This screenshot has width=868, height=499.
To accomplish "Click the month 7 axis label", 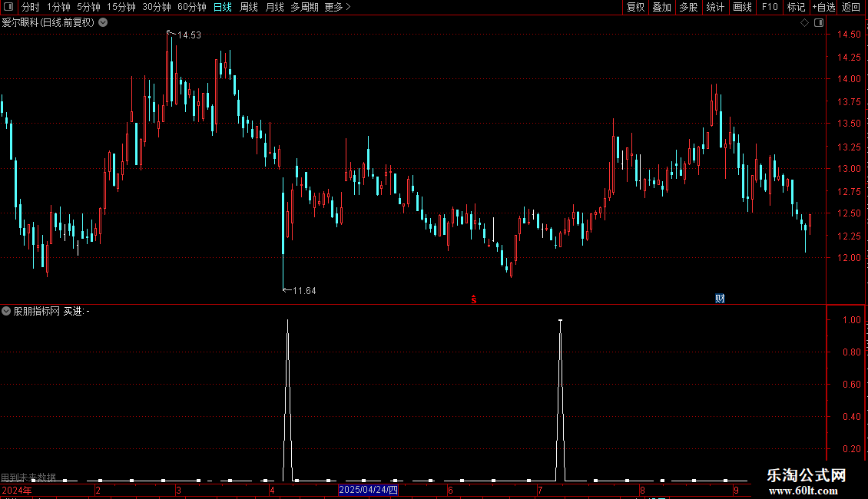I will pyautogui.click(x=540, y=490).
